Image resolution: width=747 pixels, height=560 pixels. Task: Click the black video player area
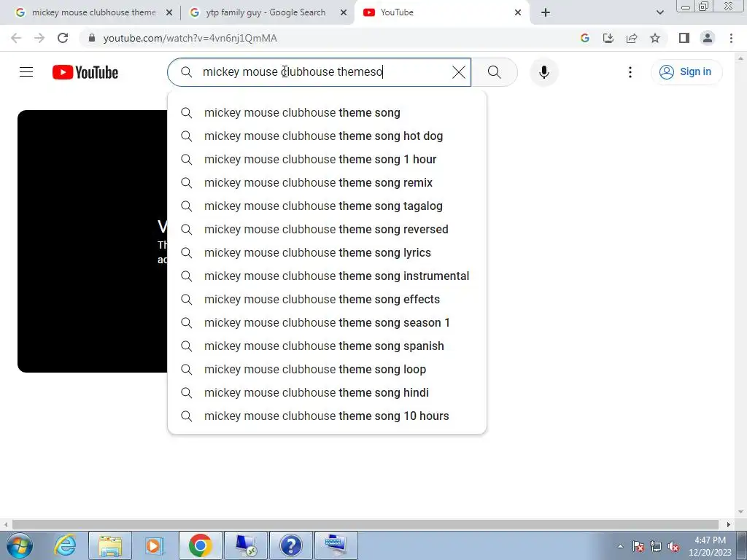point(92,241)
